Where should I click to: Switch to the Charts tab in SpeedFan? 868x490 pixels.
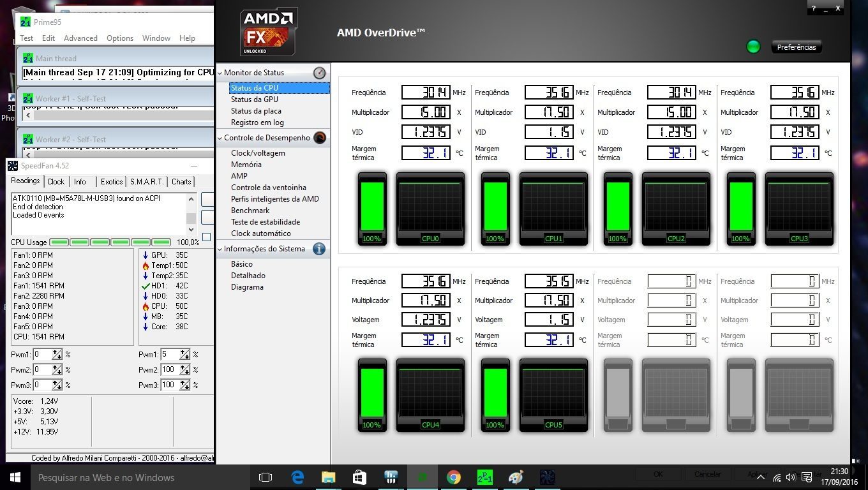tap(181, 182)
